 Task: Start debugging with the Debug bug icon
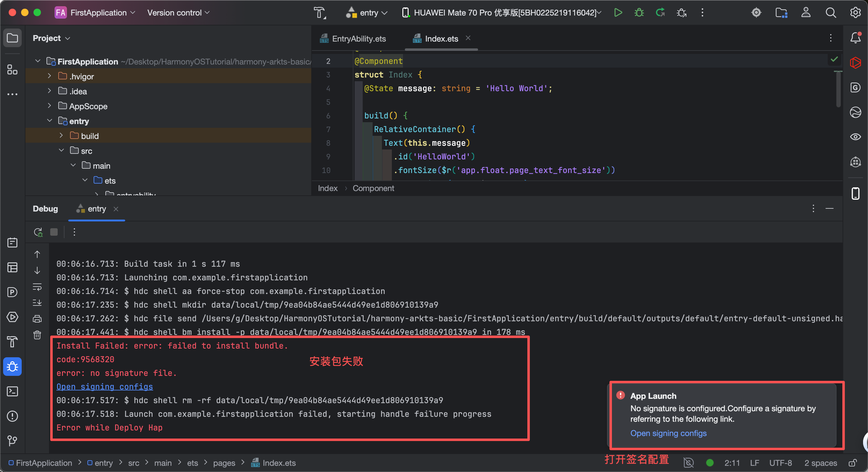click(639, 13)
